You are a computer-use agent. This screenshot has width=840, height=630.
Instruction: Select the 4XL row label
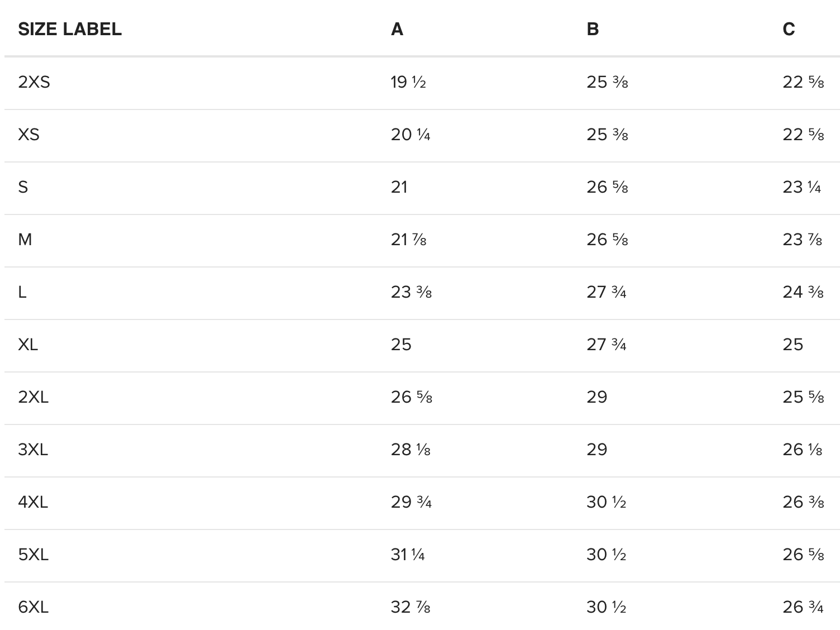[x=33, y=502]
